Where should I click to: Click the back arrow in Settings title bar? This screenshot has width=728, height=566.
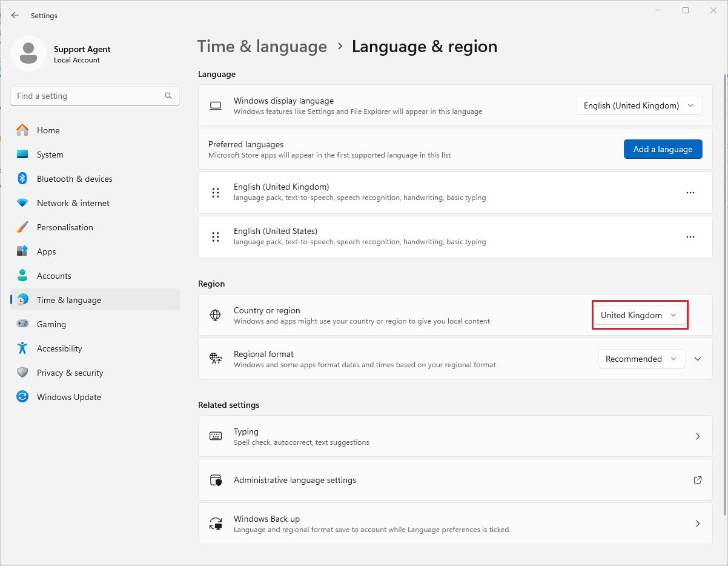click(x=15, y=16)
